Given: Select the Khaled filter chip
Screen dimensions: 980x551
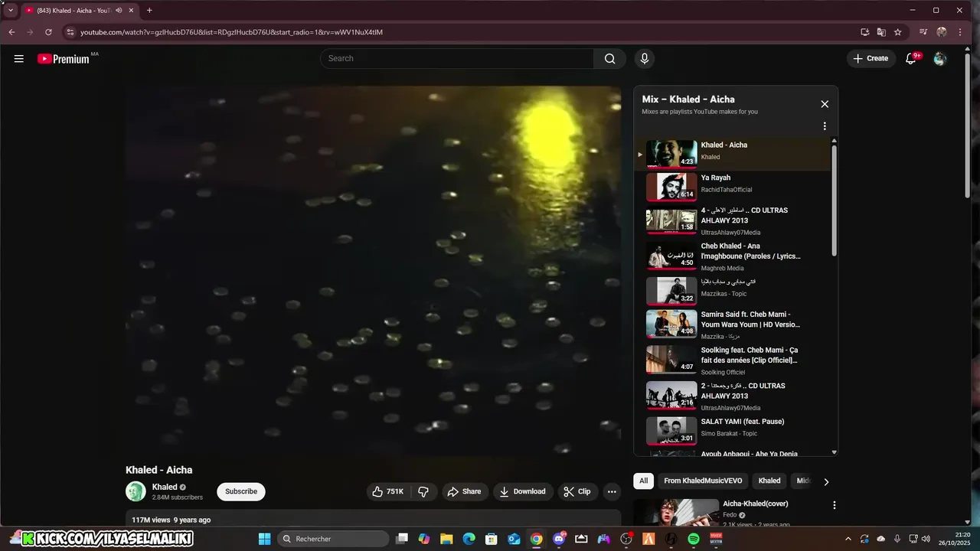Looking at the screenshot, I should coord(769,481).
